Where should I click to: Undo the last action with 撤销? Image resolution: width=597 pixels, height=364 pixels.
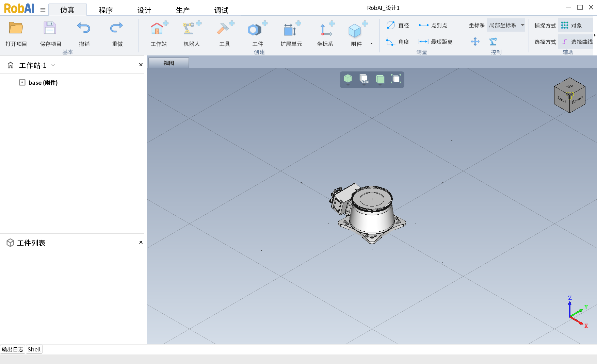(x=84, y=34)
